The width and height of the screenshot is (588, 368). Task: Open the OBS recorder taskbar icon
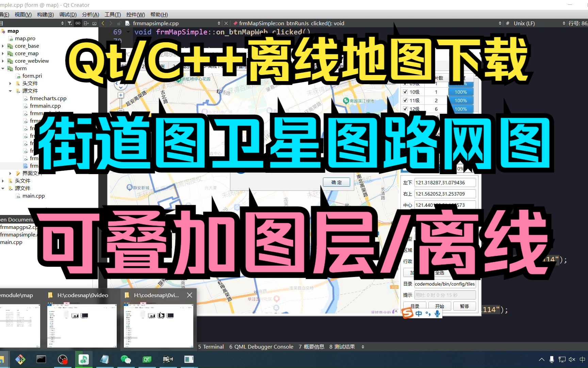[63, 359]
